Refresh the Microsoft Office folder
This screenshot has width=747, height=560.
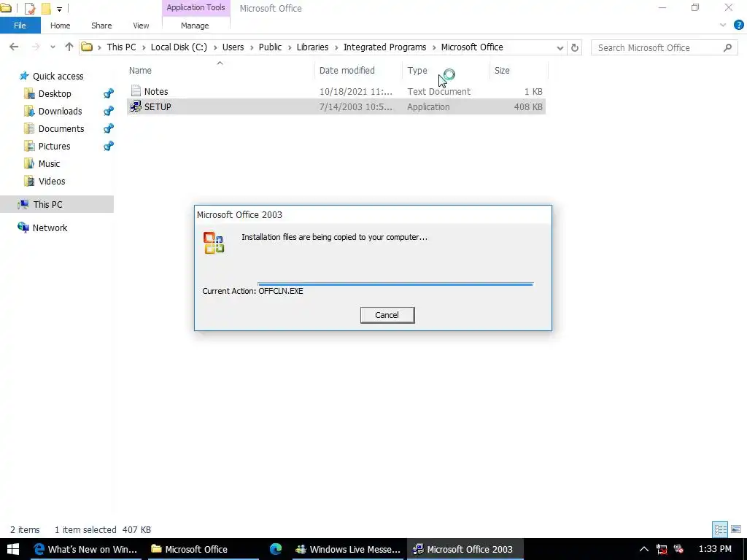(575, 47)
